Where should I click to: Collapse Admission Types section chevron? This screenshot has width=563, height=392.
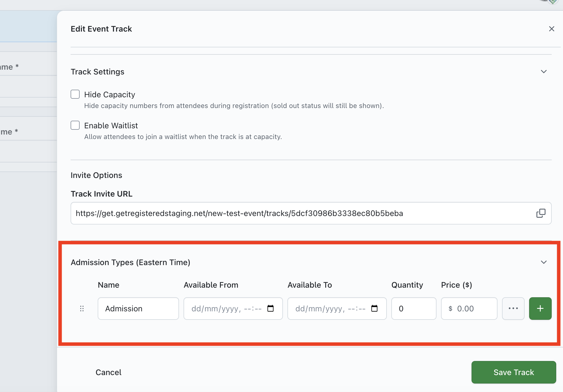pos(544,262)
